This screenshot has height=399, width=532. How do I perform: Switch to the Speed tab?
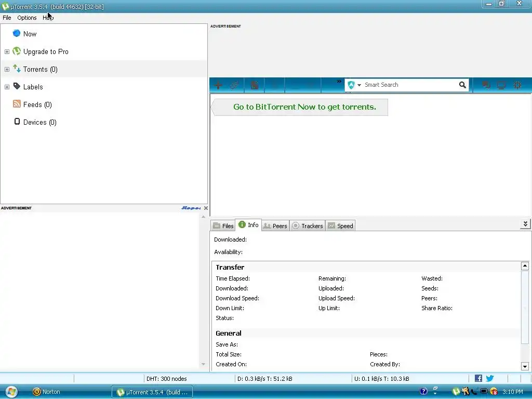(341, 226)
